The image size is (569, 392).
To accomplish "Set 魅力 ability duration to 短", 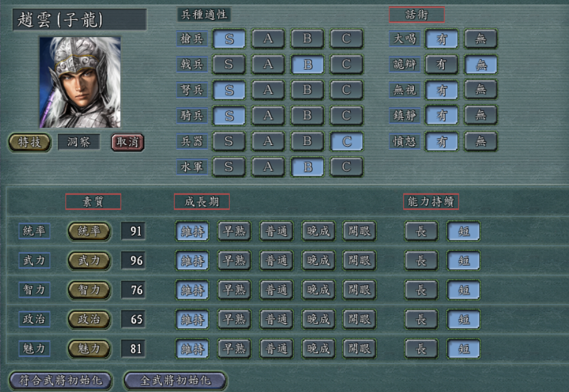I will [x=463, y=349].
